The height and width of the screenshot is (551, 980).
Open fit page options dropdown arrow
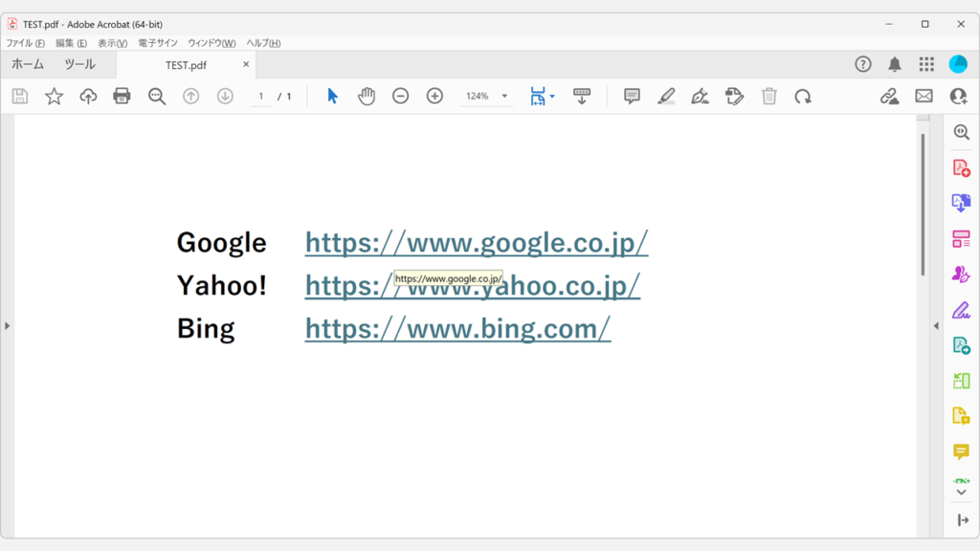tap(552, 97)
